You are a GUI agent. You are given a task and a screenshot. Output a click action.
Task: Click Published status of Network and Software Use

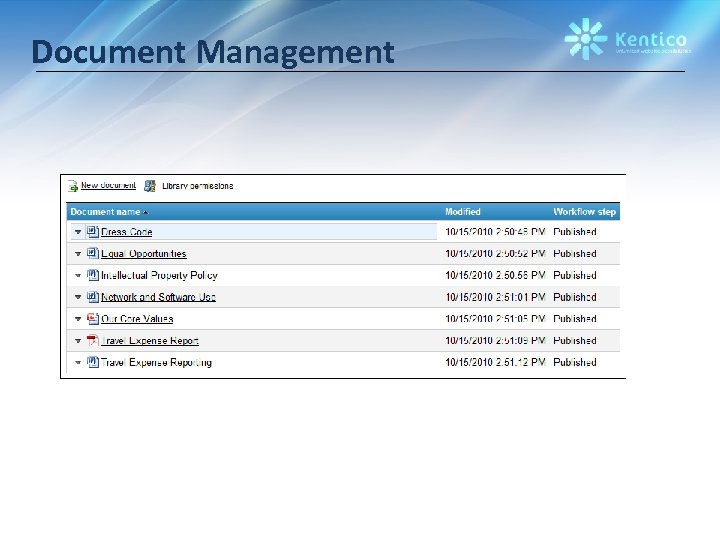click(x=575, y=297)
